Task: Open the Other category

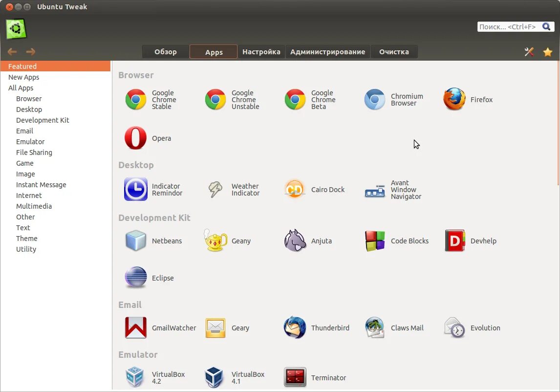Action: click(55, 217)
